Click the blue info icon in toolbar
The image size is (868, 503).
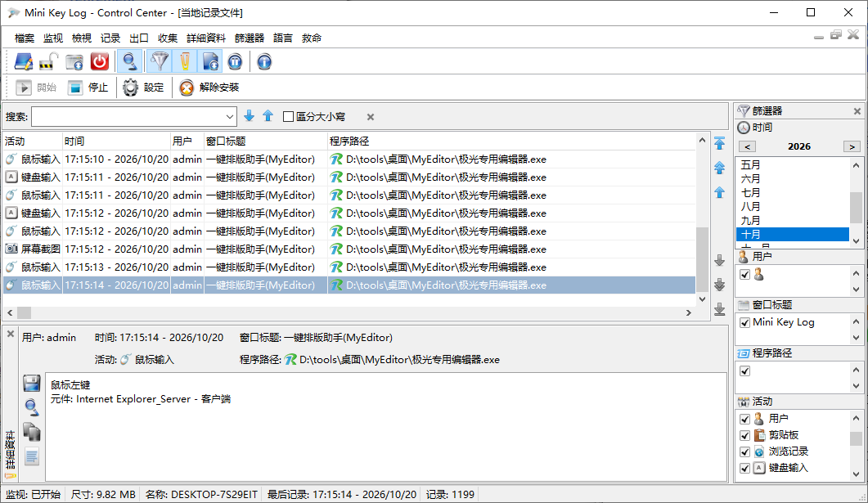pos(264,61)
